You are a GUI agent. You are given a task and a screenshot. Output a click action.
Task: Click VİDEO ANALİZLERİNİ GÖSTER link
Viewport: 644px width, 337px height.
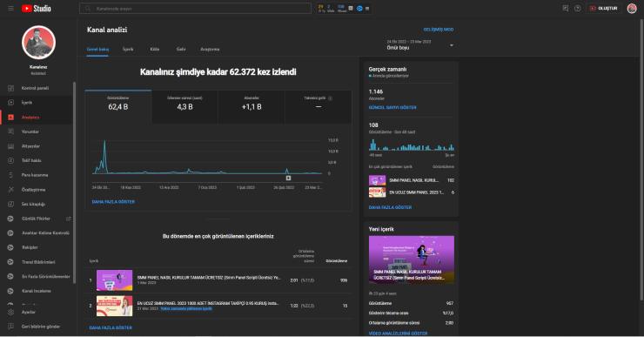(398, 334)
